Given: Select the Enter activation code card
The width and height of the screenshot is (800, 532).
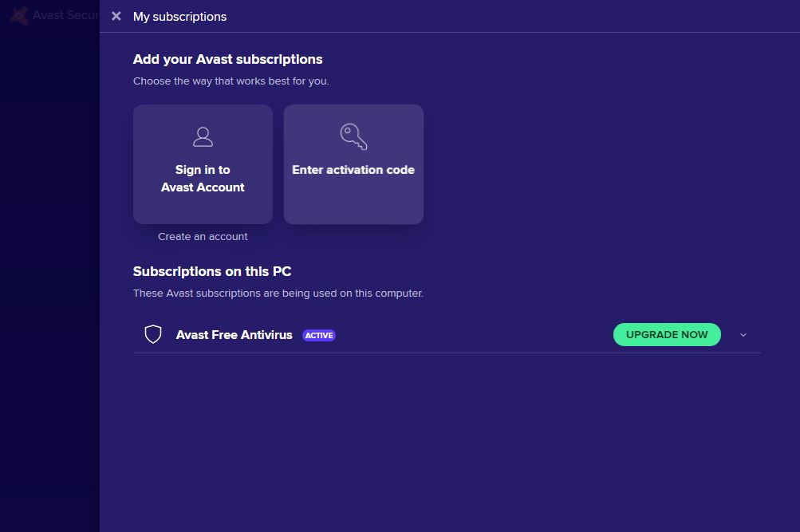Looking at the screenshot, I should [x=353, y=164].
